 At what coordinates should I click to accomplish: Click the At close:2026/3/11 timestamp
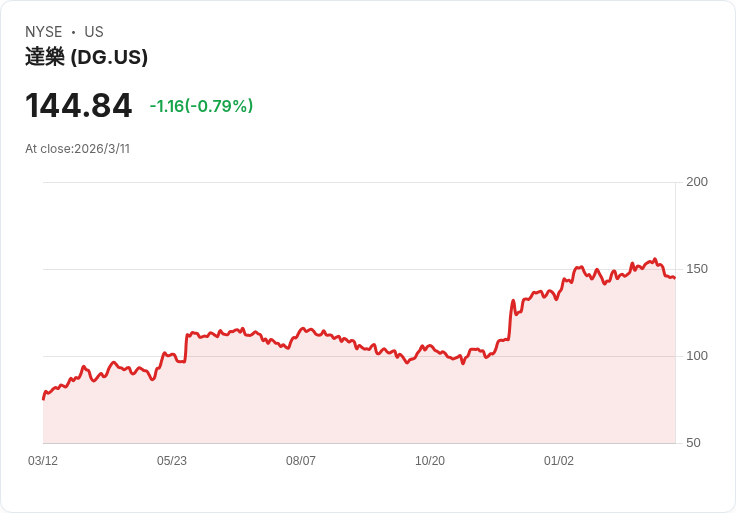(77, 149)
